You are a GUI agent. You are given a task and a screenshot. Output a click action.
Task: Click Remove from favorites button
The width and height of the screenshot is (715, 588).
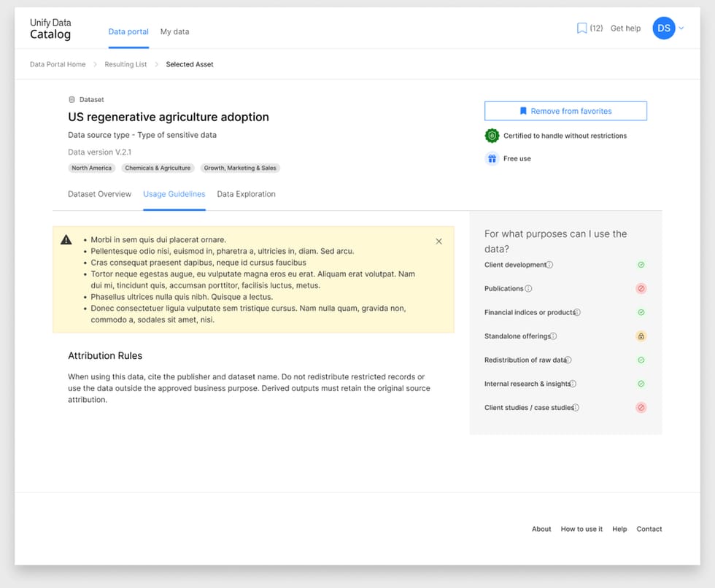565,111
